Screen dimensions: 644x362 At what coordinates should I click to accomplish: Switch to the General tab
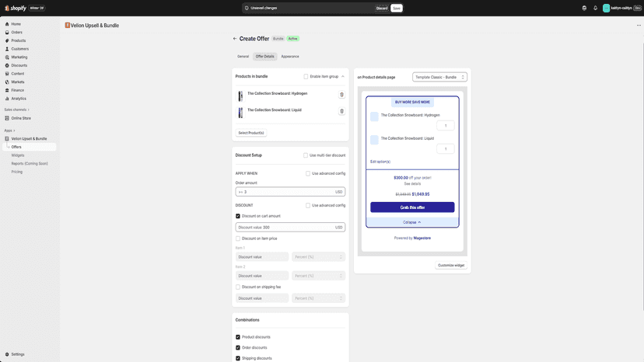point(243,56)
